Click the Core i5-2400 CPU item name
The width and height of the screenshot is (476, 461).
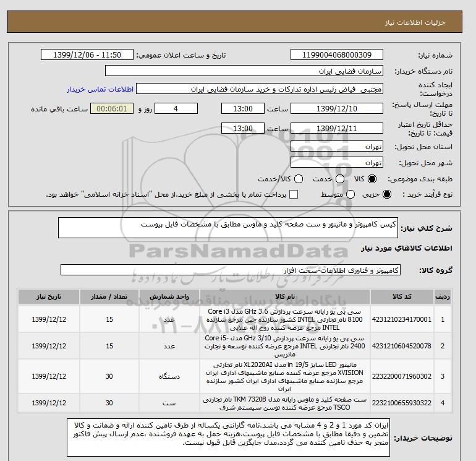(285, 346)
